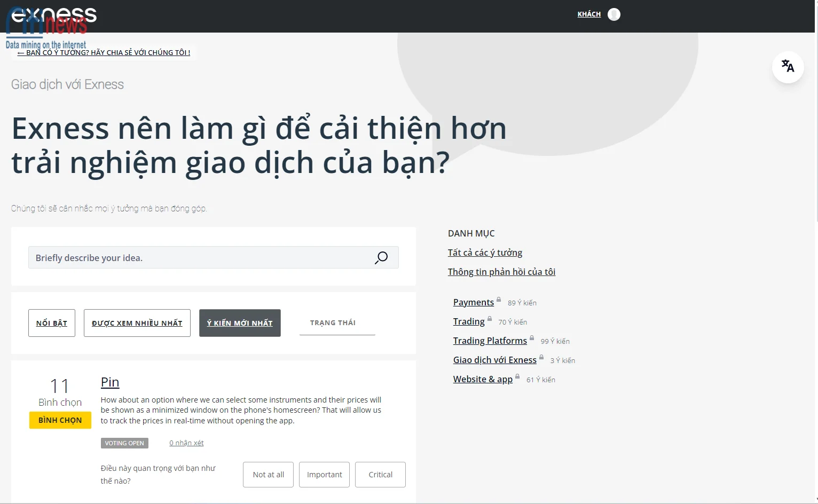Image resolution: width=818 pixels, height=504 pixels.
Task: Open 'Thông tin phản hồi của tôi'
Action: (x=501, y=272)
